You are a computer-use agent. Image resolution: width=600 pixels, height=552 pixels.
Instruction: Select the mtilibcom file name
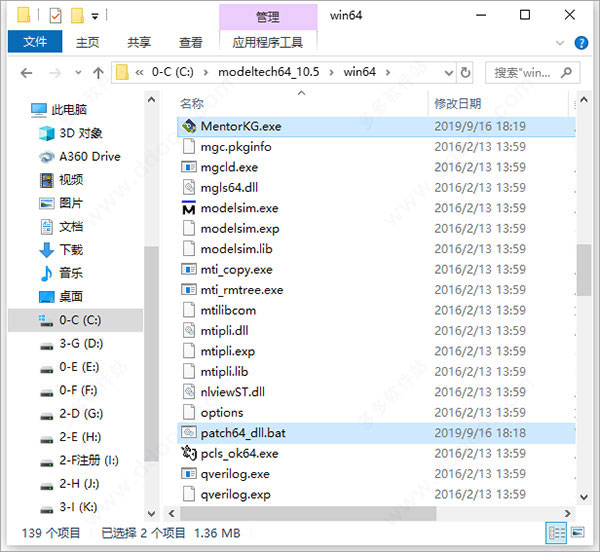[x=228, y=310]
